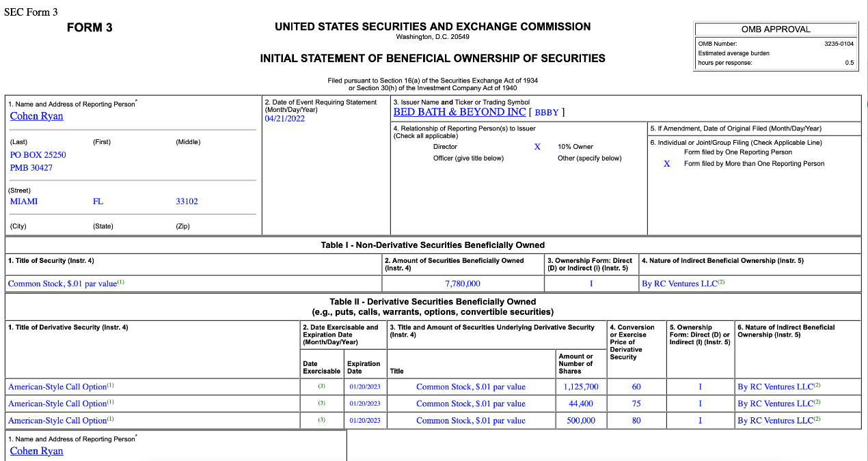Click the MIAMI city field
The width and height of the screenshot is (868, 461).
click(x=24, y=201)
